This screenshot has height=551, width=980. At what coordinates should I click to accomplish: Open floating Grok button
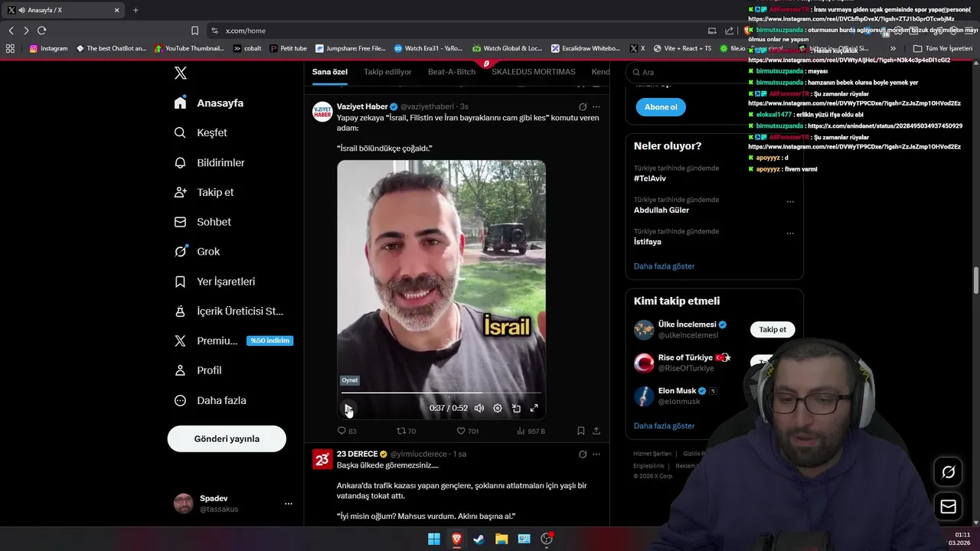pyautogui.click(x=948, y=472)
